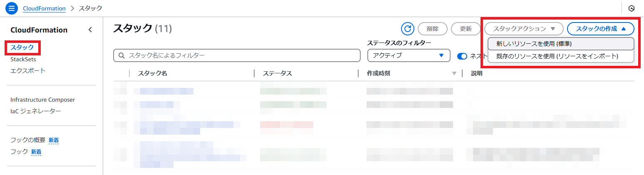Click the refresh stacks icon
The image size is (644, 175).
pyautogui.click(x=408, y=29)
